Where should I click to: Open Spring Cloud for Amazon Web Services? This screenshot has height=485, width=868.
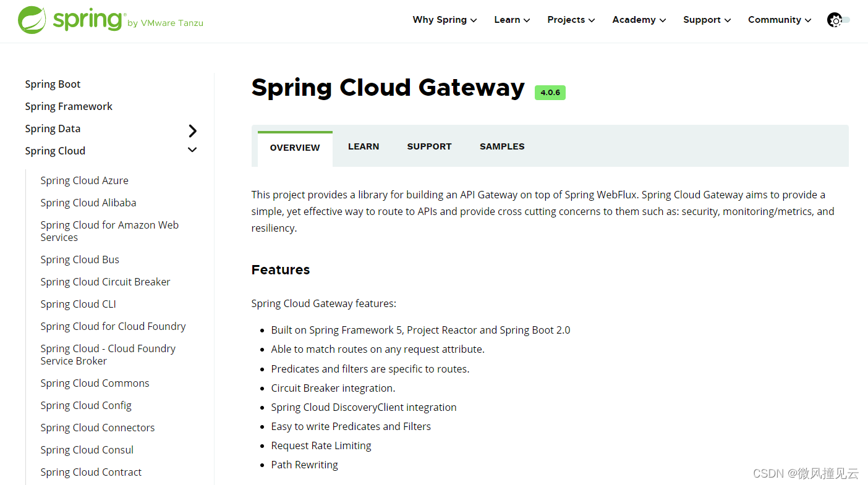click(x=109, y=231)
